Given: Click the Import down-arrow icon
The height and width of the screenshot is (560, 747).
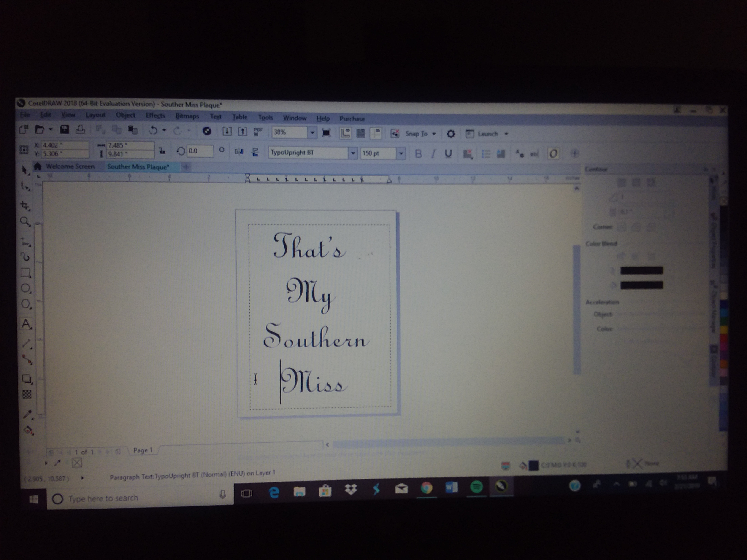Looking at the screenshot, I should tap(227, 131).
